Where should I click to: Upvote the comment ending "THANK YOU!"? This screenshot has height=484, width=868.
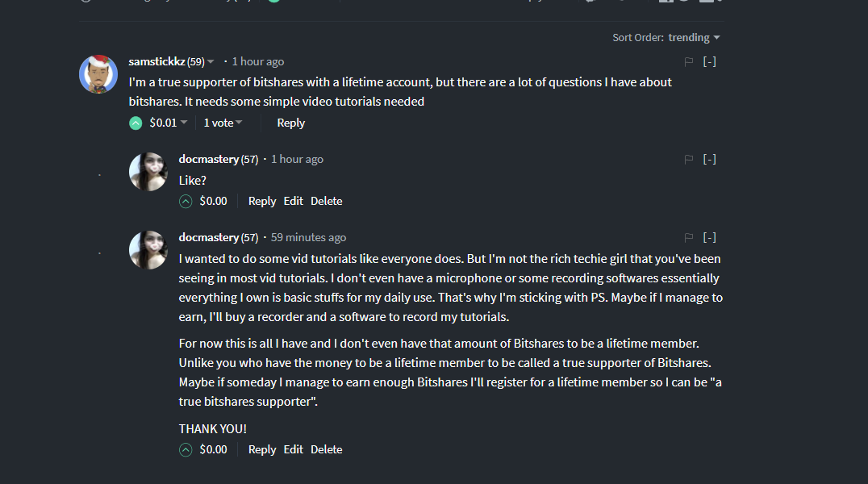click(186, 449)
